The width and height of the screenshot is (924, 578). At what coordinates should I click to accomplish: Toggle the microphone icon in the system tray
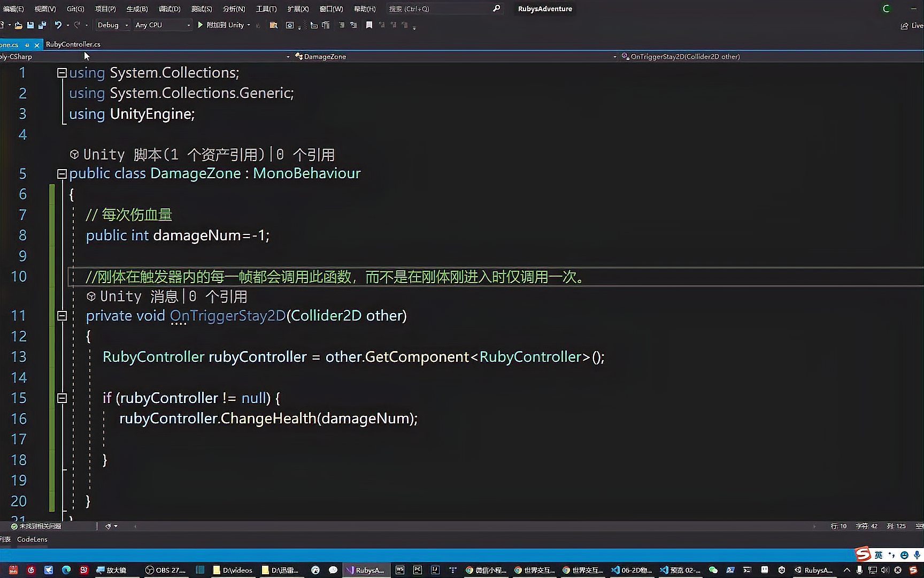pos(860,571)
